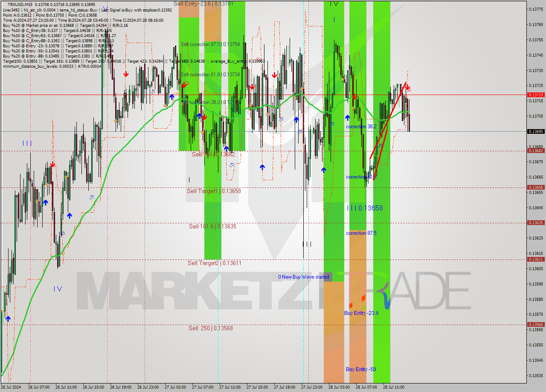Select the 'minimum_distance_buy_levels: 0.00033' info line
Viewport: 546px width, 392px height.
(x=52, y=66)
